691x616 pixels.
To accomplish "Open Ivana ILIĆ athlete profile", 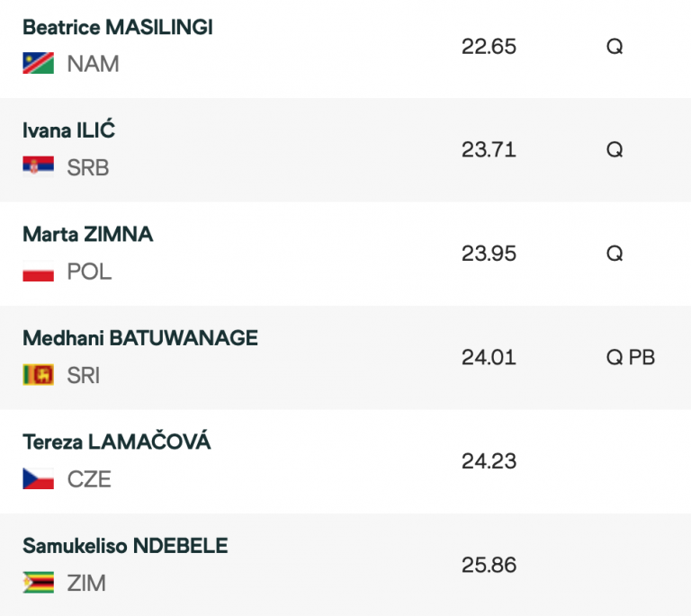I will pyautogui.click(x=68, y=130).
